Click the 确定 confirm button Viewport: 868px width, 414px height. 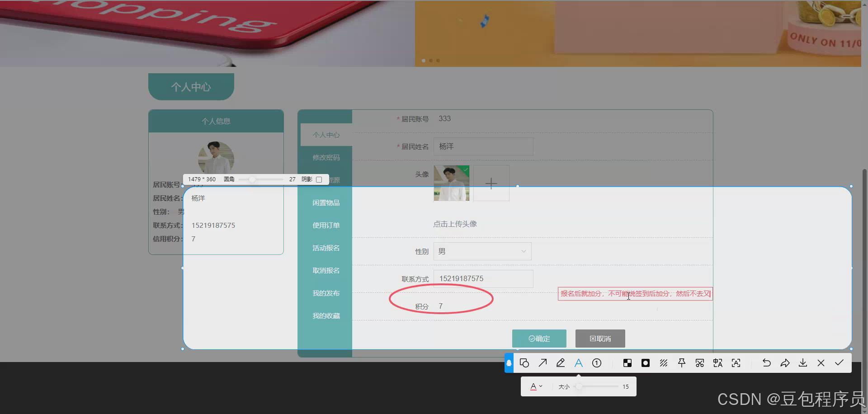tap(539, 339)
